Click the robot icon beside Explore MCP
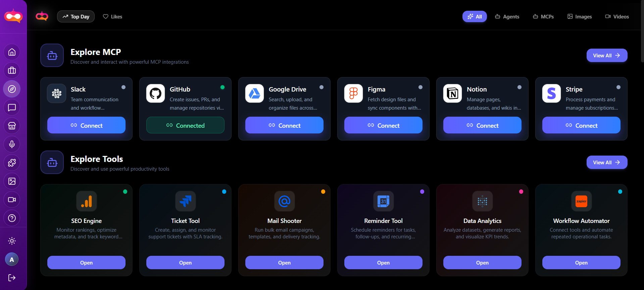The height and width of the screenshot is (290, 644). [52, 55]
